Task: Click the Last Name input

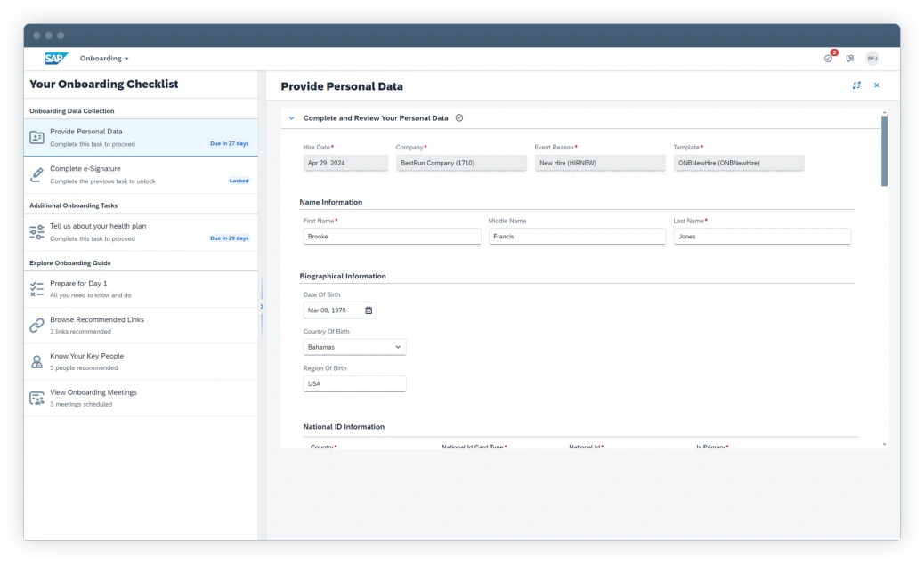Action: pyautogui.click(x=762, y=236)
